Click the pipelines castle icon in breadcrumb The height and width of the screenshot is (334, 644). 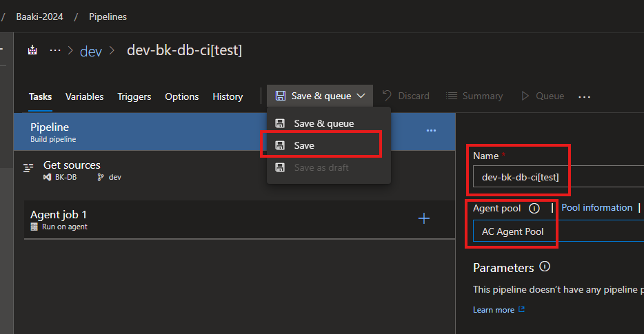[32, 50]
